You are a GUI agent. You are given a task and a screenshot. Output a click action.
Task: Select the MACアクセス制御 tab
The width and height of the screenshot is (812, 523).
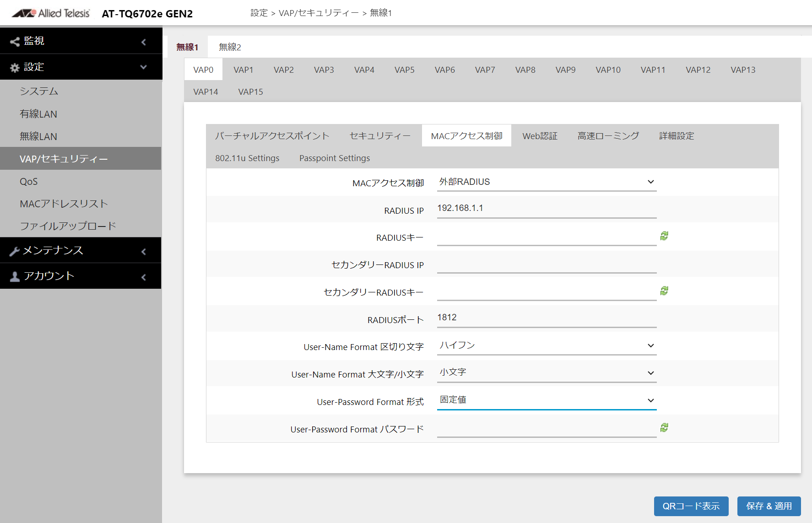tap(467, 136)
